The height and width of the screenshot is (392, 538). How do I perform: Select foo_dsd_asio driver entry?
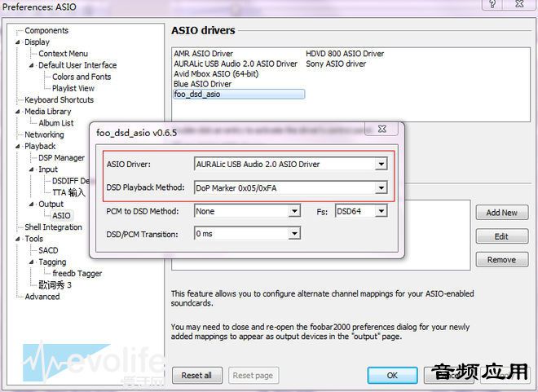click(x=239, y=94)
